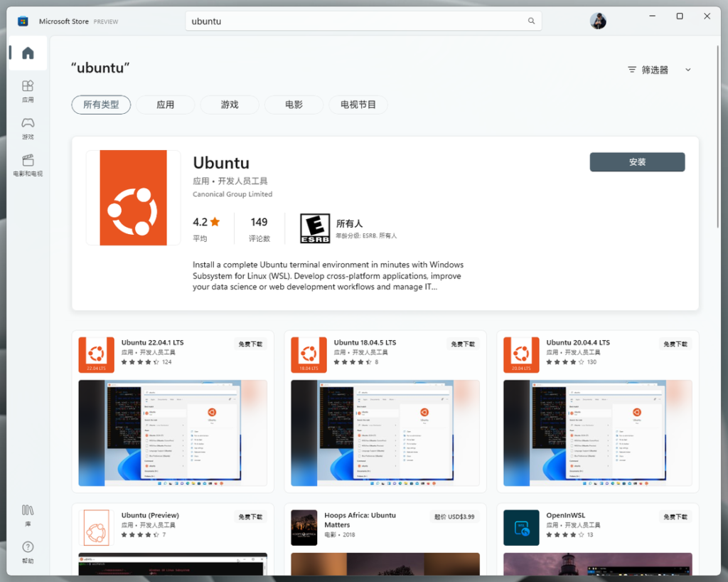Click the 安装 install button
This screenshot has width=728, height=582.
tap(636, 162)
